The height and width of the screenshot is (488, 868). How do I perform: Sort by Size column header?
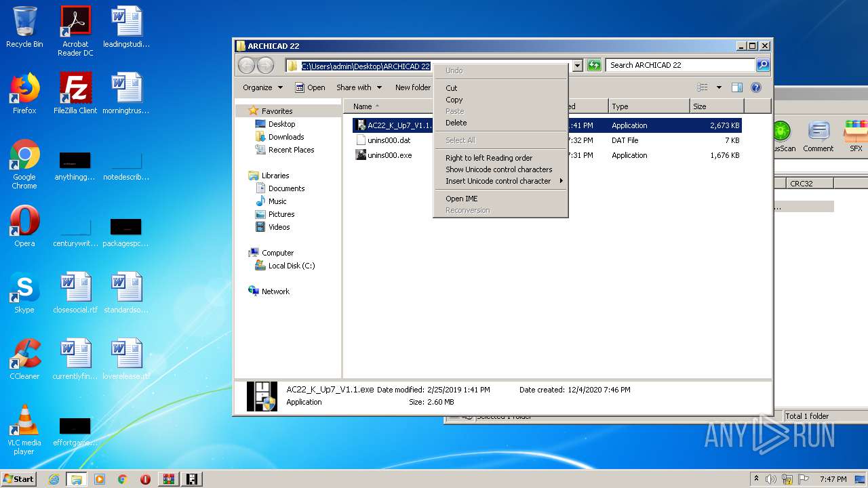coord(717,106)
